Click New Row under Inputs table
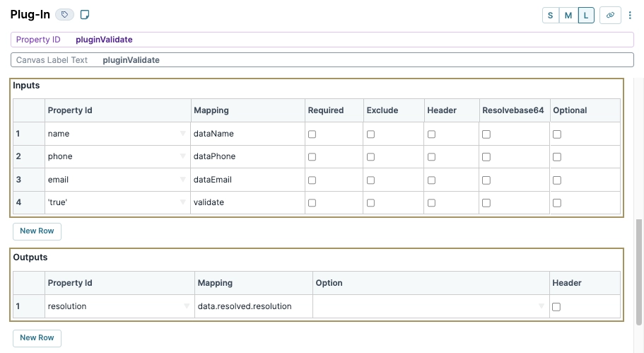644x353 pixels. pyautogui.click(x=37, y=231)
